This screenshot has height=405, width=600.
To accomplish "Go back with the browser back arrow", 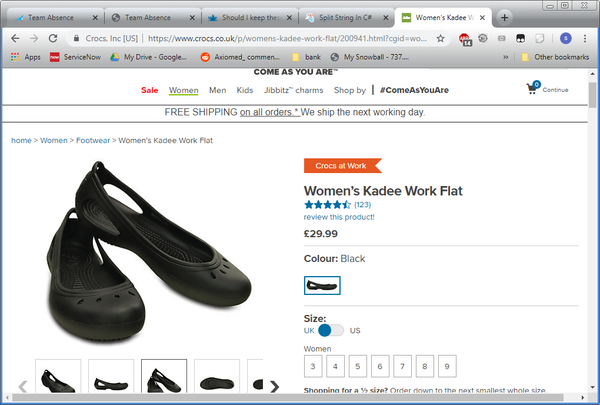I will coord(15,38).
